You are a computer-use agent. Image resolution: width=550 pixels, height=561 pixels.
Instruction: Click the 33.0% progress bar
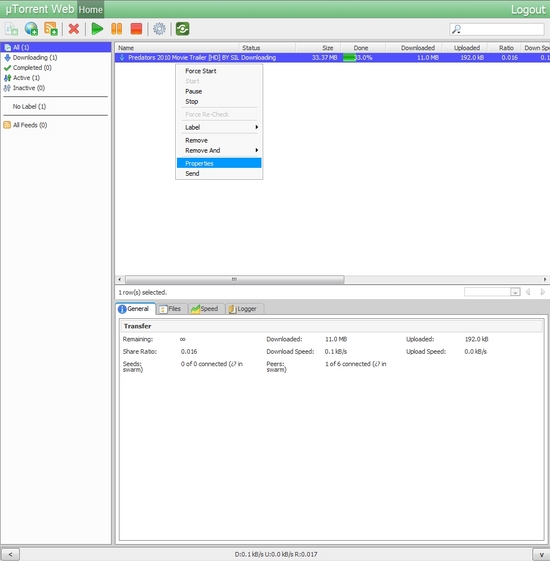(x=363, y=58)
